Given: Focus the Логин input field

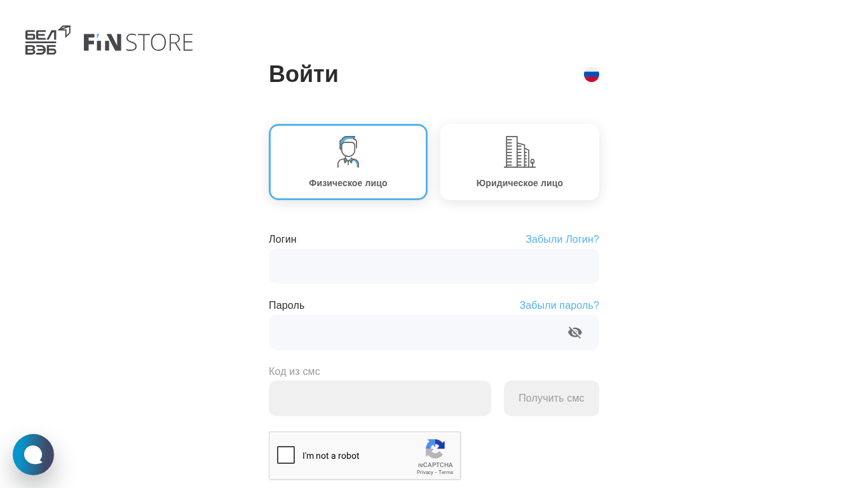Looking at the screenshot, I should [434, 266].
